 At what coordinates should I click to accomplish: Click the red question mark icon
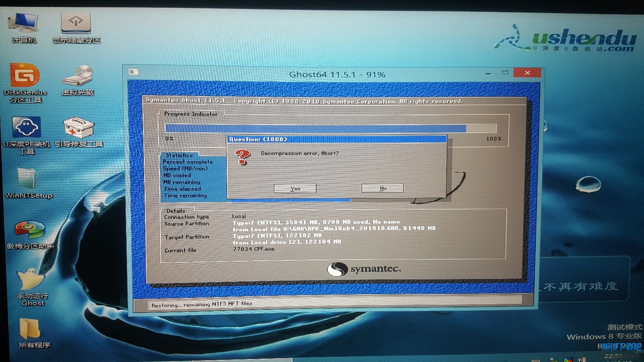[243, 157]
